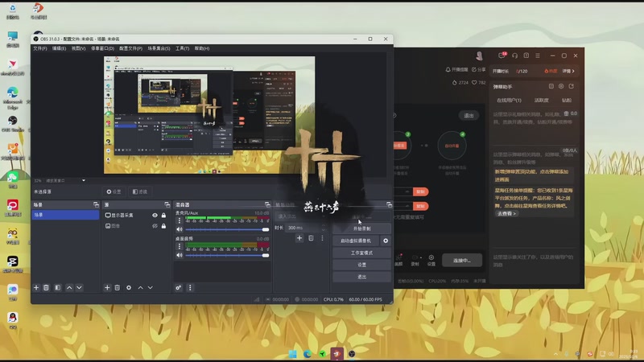
Task: Mute the 桌面音频 audio channel
Action: tap(180, 255)
